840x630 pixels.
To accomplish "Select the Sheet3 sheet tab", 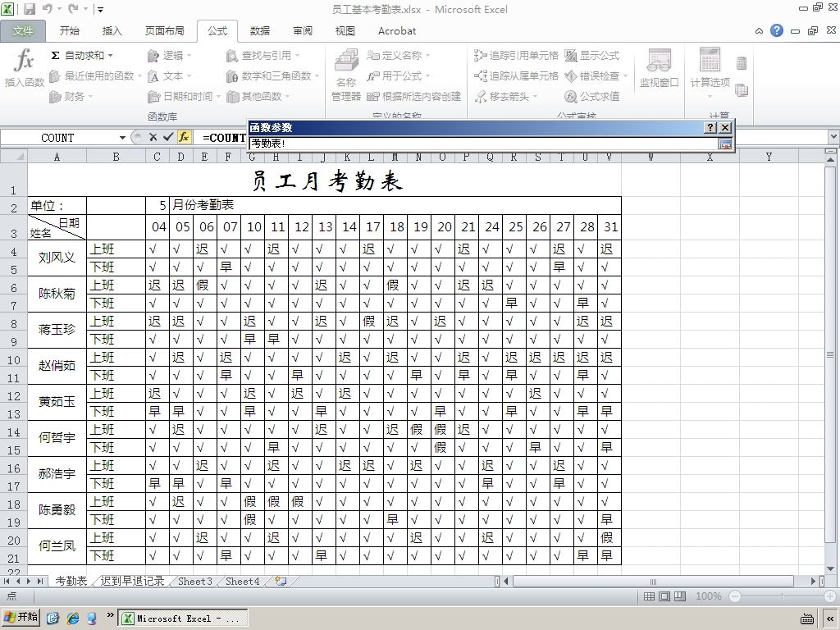I will (195, 582).
